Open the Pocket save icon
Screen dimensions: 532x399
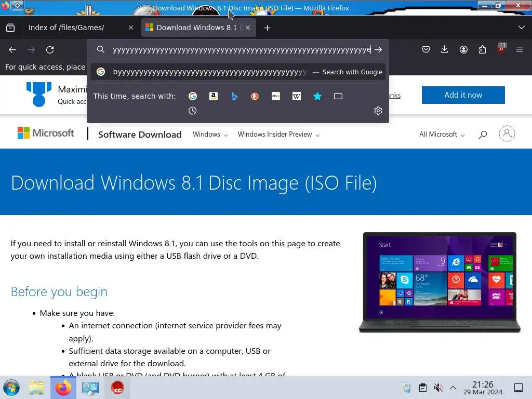(x=426, y=50)
